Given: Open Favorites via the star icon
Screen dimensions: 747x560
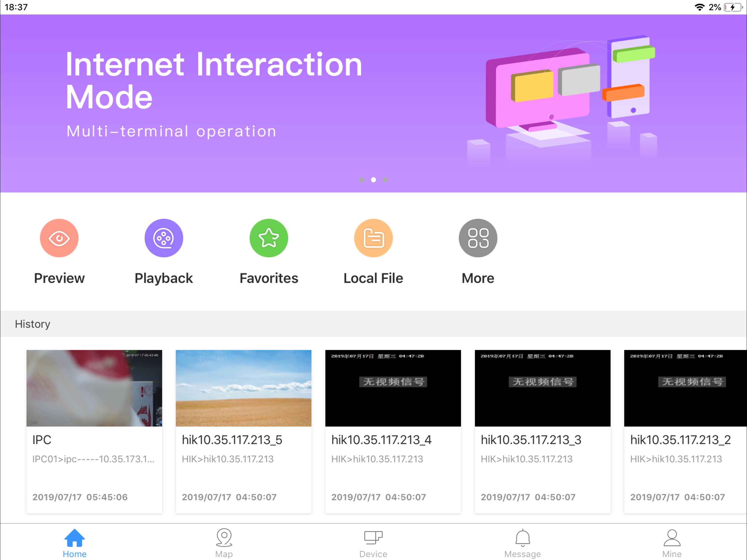Looking at the screenshot, I should 269,238.
